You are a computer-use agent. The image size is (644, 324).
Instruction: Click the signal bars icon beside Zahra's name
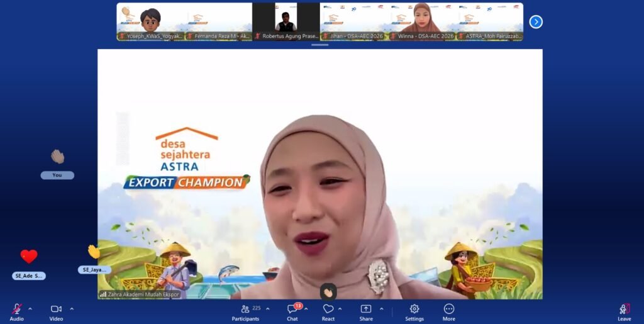(x=103, y=294)
